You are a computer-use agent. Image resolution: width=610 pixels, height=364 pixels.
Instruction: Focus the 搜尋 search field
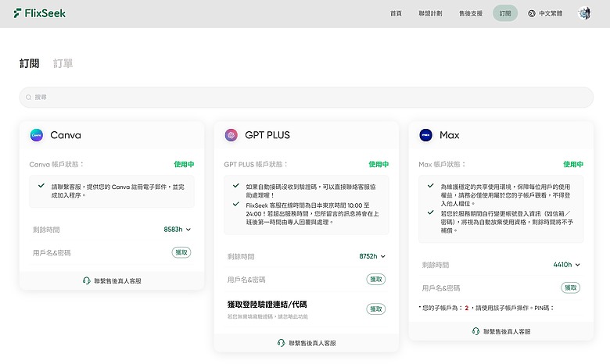click(x=306, y=97)
